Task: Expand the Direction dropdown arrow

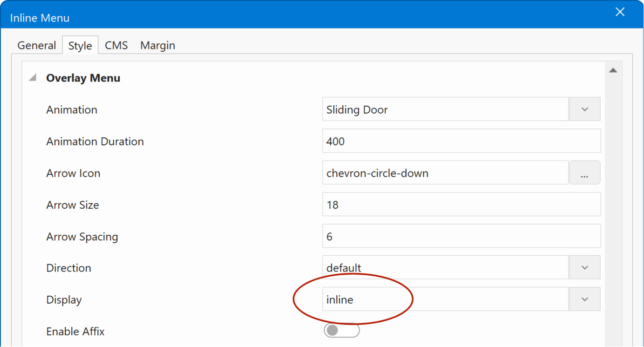Action: click(585, 268)
